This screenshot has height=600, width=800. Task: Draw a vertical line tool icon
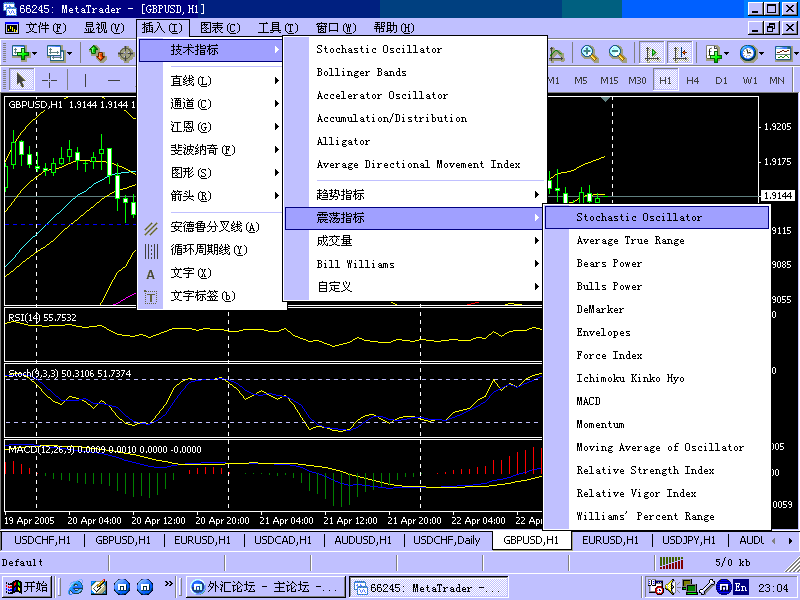86,80
